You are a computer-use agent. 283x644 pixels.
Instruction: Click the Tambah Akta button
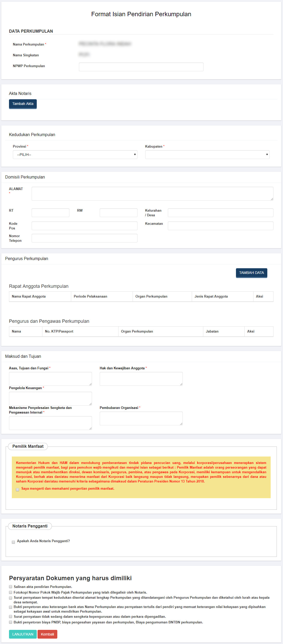(23, 104)
